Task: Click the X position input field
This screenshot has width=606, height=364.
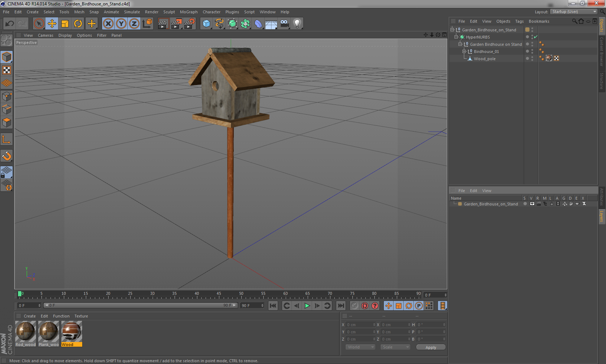Action: pos(361,325)
